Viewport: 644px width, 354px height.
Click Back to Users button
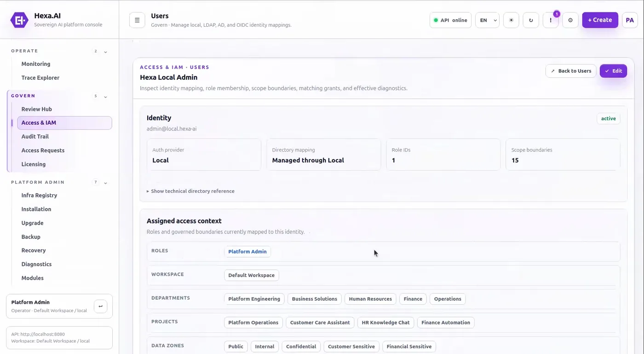pyautogui.click(x=571, y=71)
